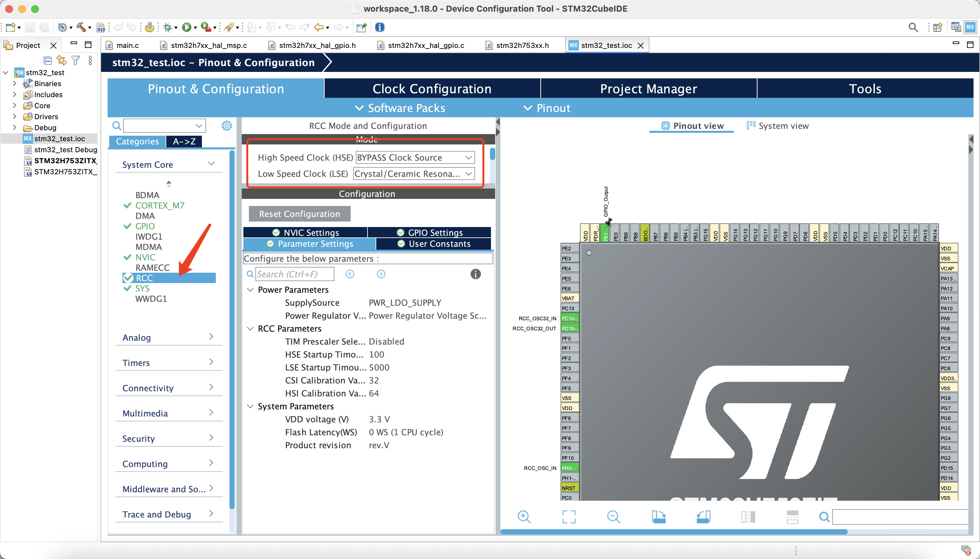The image size is (980, 559).
Task: Open GPIO Settings tab
Action: pyautogui.click(x=429, y=233)
